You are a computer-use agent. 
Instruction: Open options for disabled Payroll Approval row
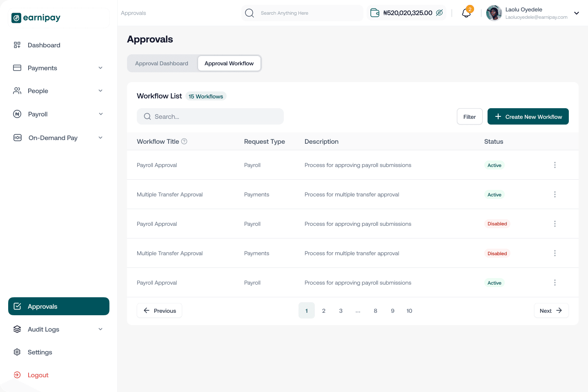[x=555, y=224]
